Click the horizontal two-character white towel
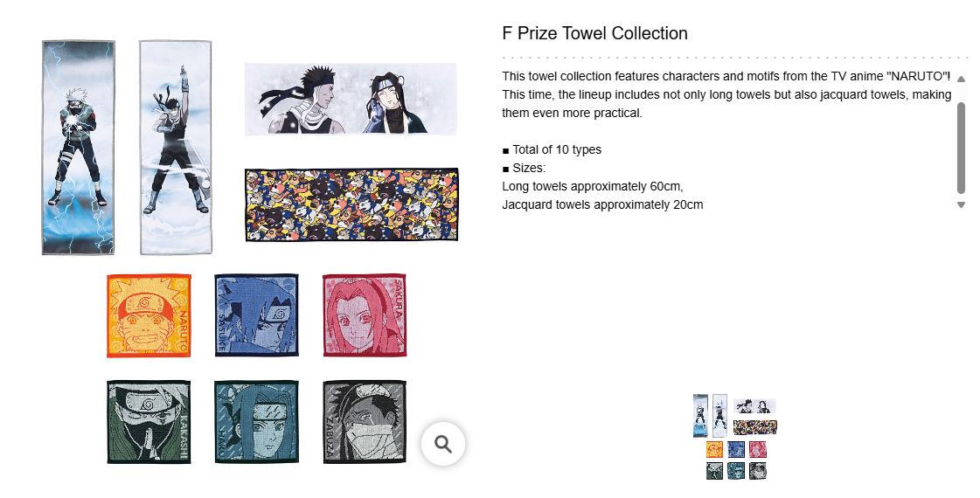Image resolution: width=980 pixels, height=498 pixels. click(x=351, y=99)
